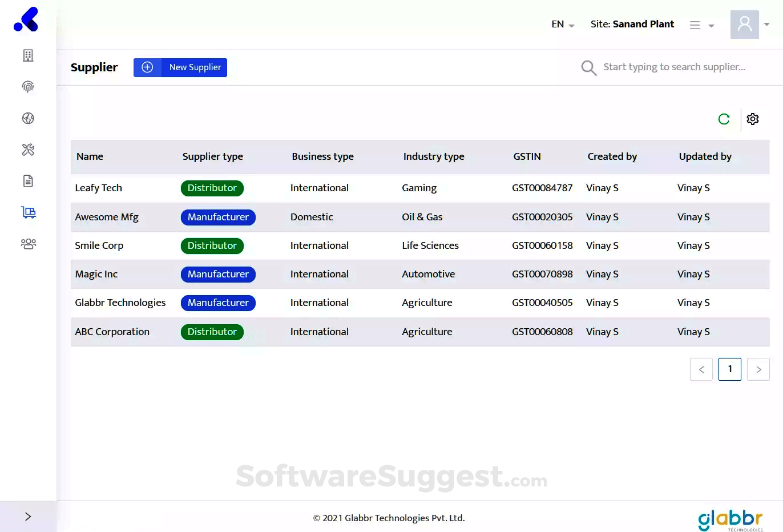Click the fingerprint icon in sidebar
Screen dimensions: 783x532
[28, 87]
